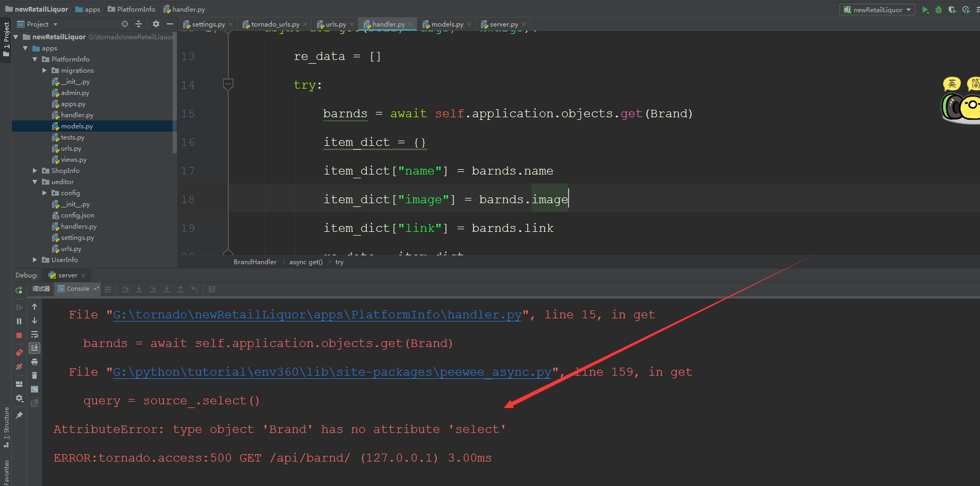Viewport: 980px width, 486px height.
Task: Click PlatformInfo in the navigation bar
Action: (x=132, y=9)
